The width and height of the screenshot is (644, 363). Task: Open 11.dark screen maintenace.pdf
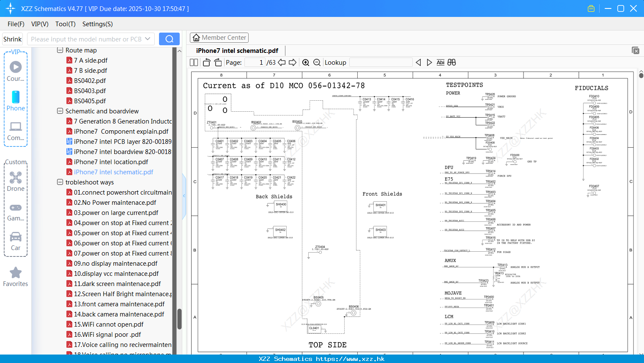[x=113, y=284]
